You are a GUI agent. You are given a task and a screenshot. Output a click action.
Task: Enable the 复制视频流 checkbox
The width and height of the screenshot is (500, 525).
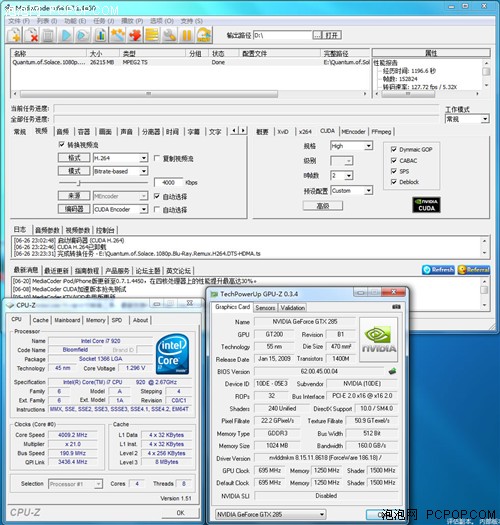[x=156, y=158]
